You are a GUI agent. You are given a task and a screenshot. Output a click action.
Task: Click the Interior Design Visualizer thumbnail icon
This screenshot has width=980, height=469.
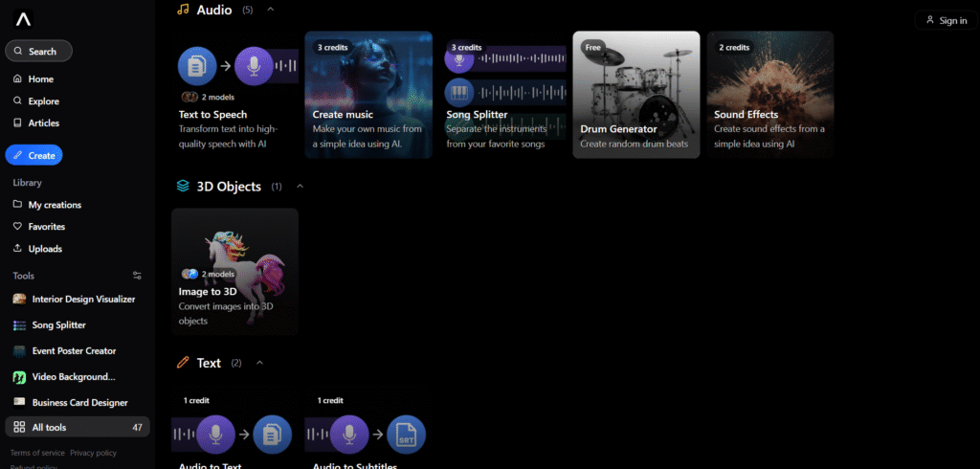click(x=19, y=299)
